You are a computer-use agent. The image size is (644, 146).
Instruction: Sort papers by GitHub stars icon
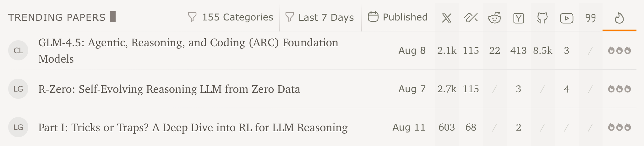543,18
